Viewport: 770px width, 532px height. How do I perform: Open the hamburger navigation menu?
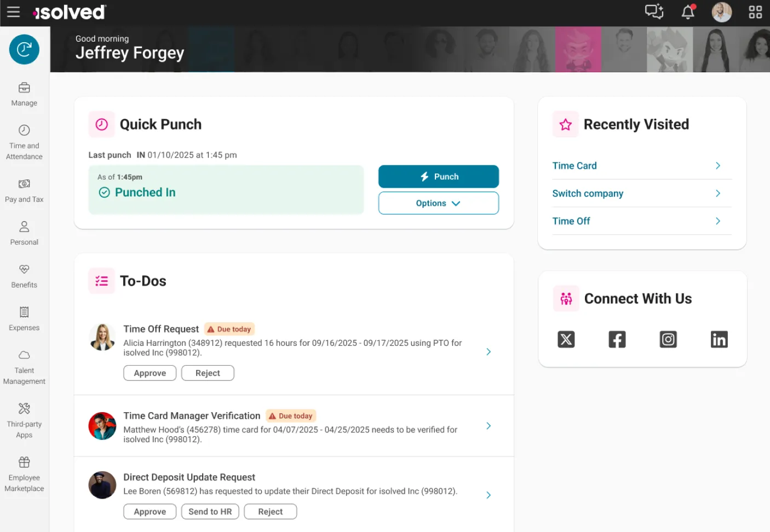click(13, 11)
